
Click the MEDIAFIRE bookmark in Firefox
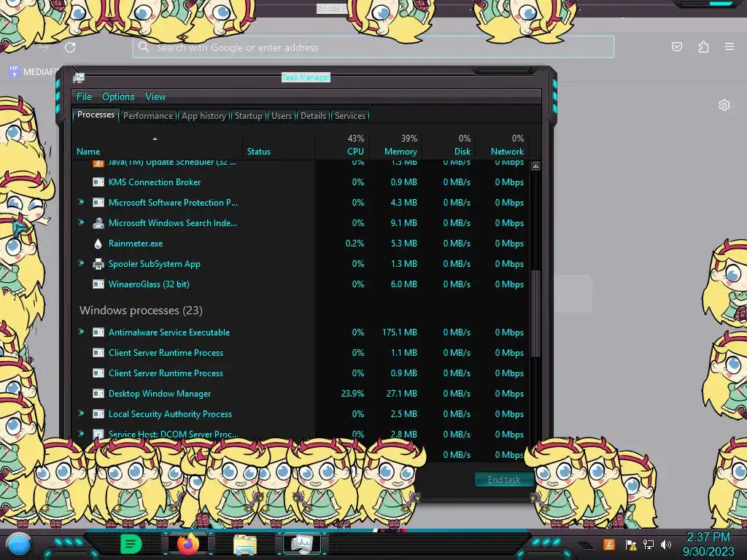(32, 72)
